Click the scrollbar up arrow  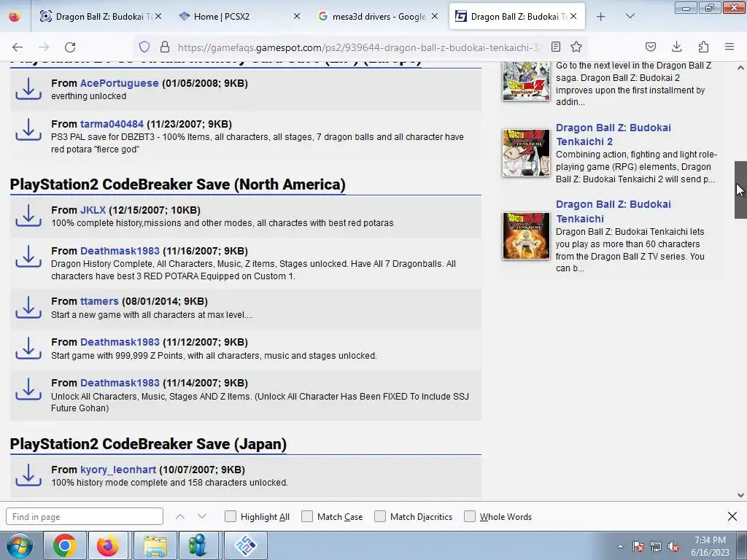[740, 68]
